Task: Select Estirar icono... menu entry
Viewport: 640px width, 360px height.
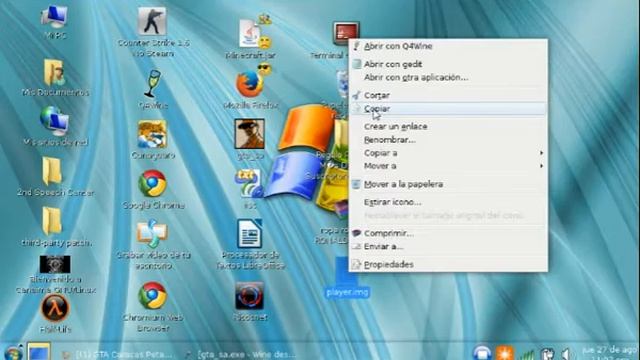Action: 448,202
